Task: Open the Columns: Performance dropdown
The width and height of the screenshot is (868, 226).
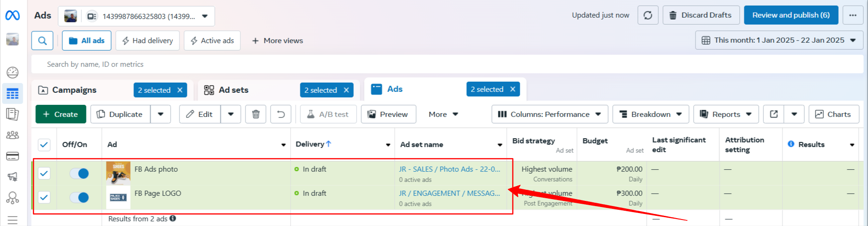Action: coord(550,114)
